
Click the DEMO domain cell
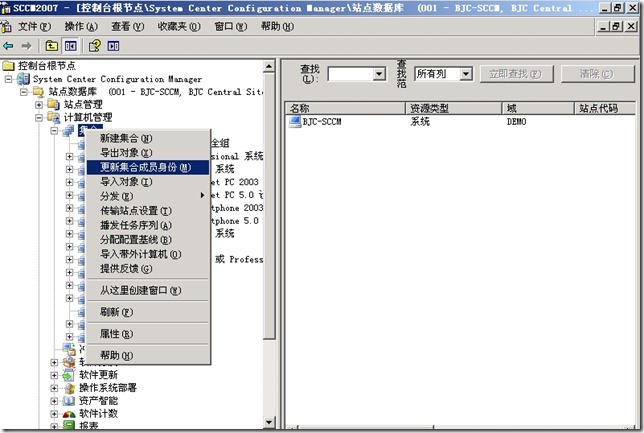(516, 122)
